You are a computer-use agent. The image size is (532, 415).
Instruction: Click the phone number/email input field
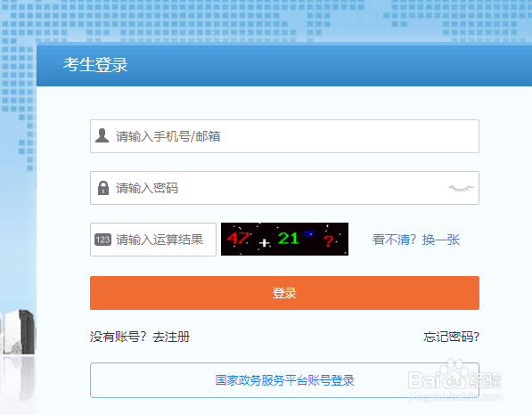pyautogui.click(x=284, y=136)
